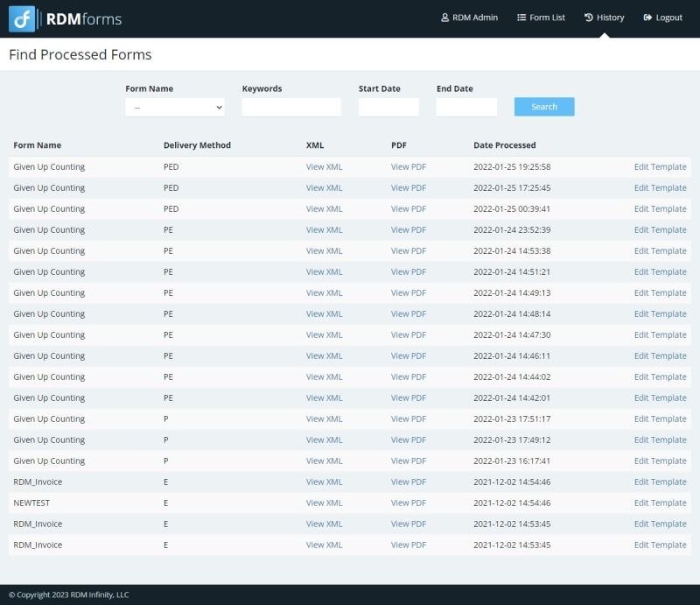This screenshot has height=605, width=700.
Task: View PDF for the first PED row
Action: click(x=409, y=166)
